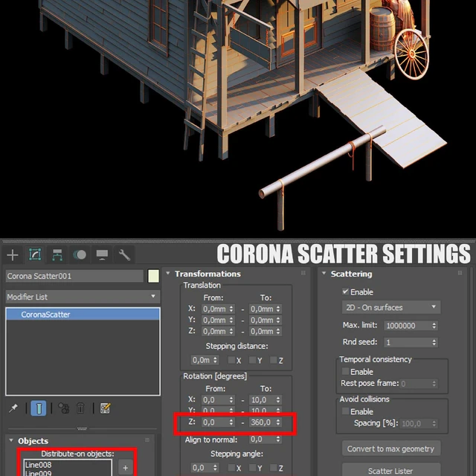Adjust Align to normal spinner
Screen dimensions: 476x476
point(278,440)
